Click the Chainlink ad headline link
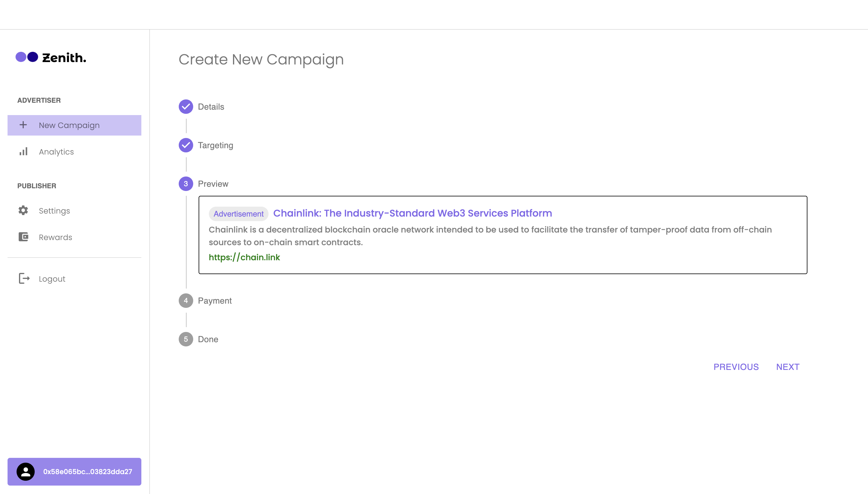The image size is (868, 494). (412, 213)
